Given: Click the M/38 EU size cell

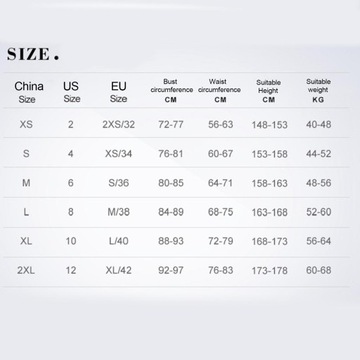Looking at the screenshot, I should point(119,212).
